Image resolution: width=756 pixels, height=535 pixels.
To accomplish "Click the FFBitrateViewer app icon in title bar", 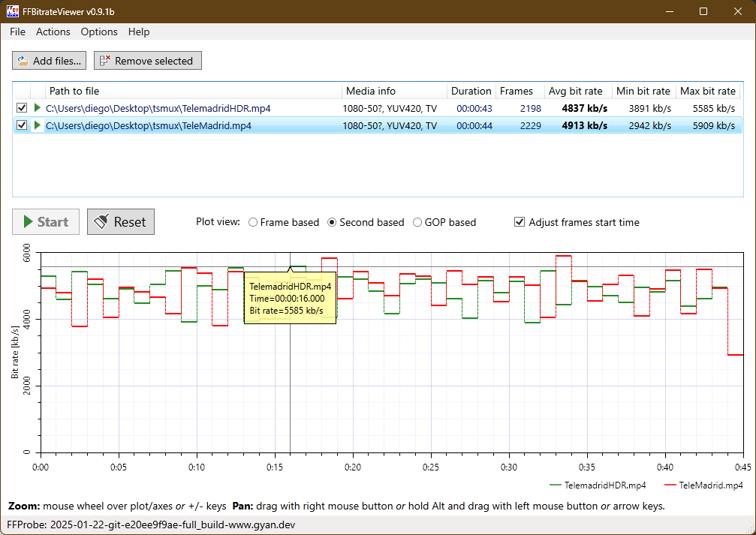I will tap(13, 11).
